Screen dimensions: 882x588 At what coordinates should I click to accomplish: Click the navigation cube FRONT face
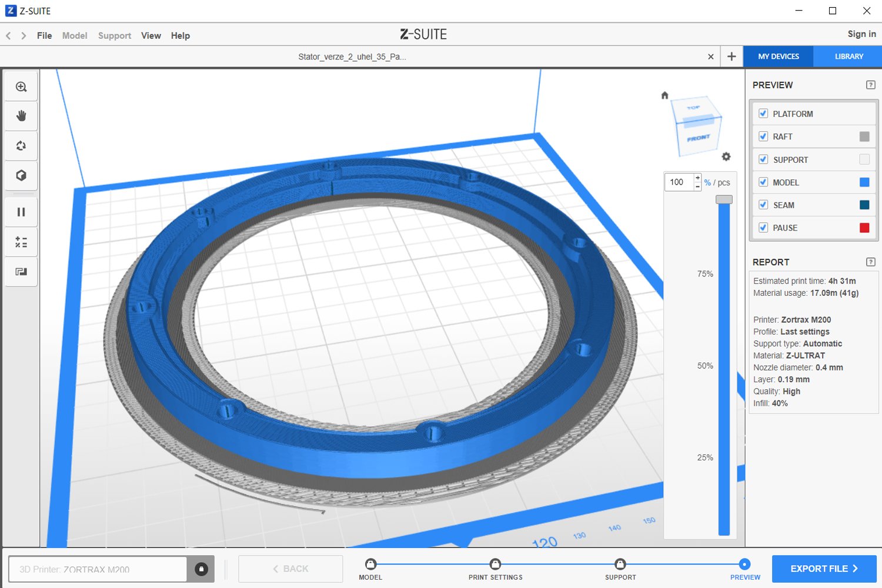pyautogui.click(x=699, y=139)
